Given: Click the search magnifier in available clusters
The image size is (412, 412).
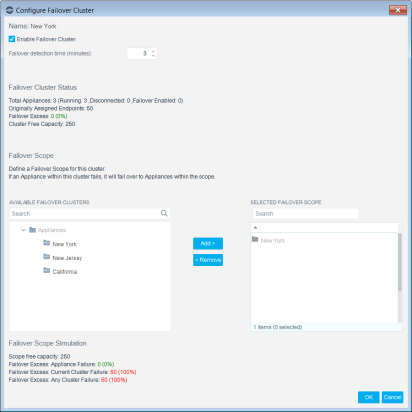Looking at the screenshot, I should pos(164,213).
